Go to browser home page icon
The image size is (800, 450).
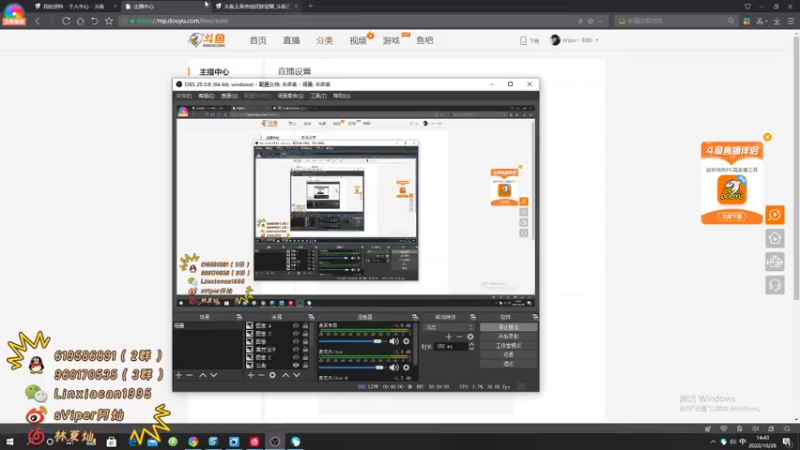(81, 21)
